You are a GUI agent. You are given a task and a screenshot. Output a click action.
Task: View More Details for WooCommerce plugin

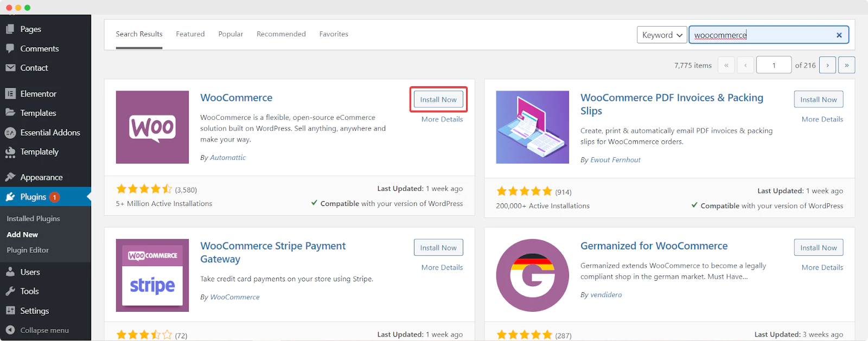click(442, 119)
